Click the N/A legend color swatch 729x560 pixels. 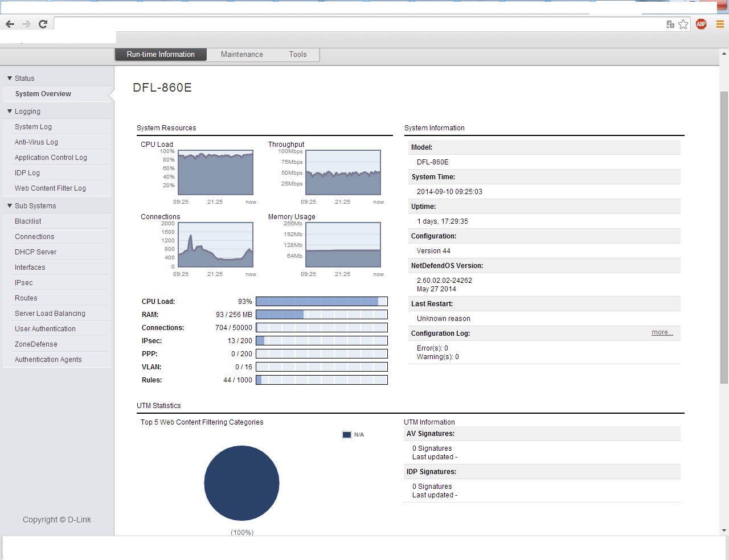coord(347,435)
